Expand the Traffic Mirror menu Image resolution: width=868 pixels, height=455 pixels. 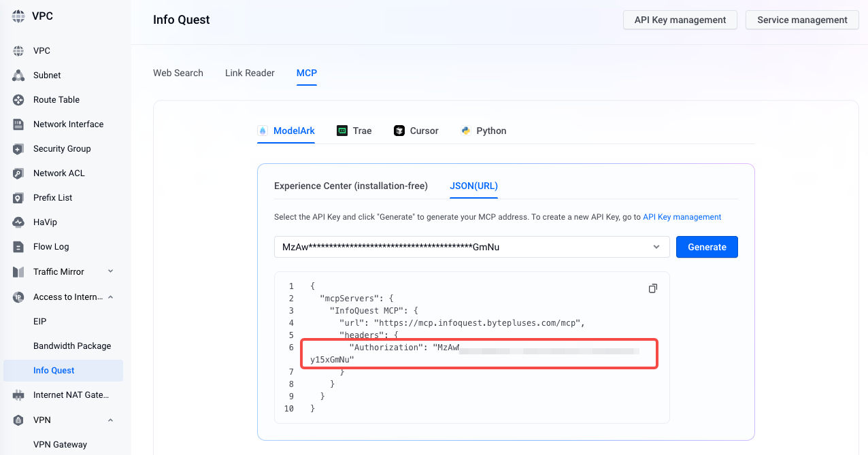pyautogui.click(x=110, y=271)
